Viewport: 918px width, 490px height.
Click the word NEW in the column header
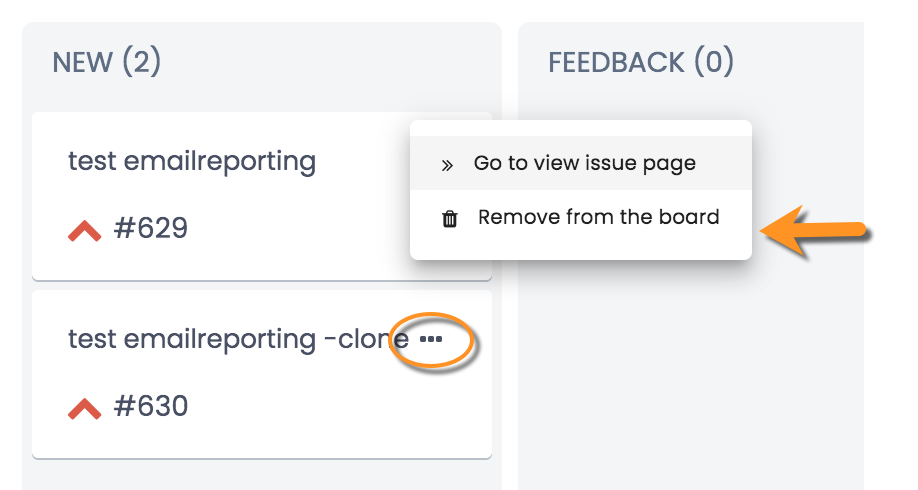click(83, 62)
